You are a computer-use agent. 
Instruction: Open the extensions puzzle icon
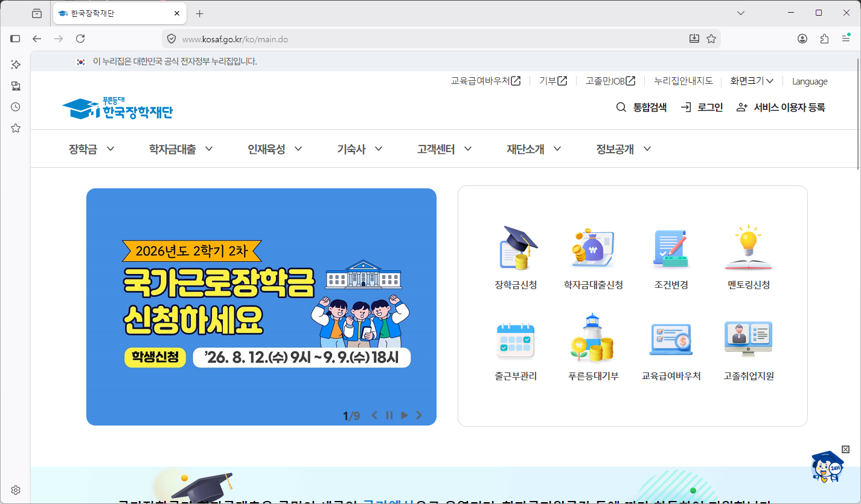pos(824,39)
